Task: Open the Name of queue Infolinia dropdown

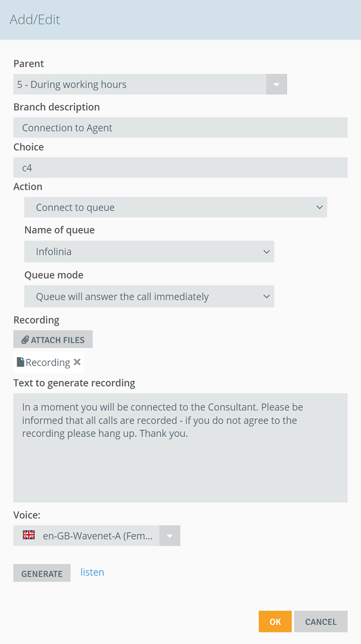Action: pos(149,251)
